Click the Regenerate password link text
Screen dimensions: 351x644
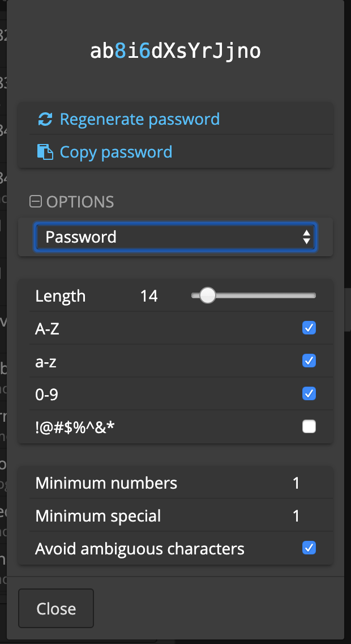140,120
